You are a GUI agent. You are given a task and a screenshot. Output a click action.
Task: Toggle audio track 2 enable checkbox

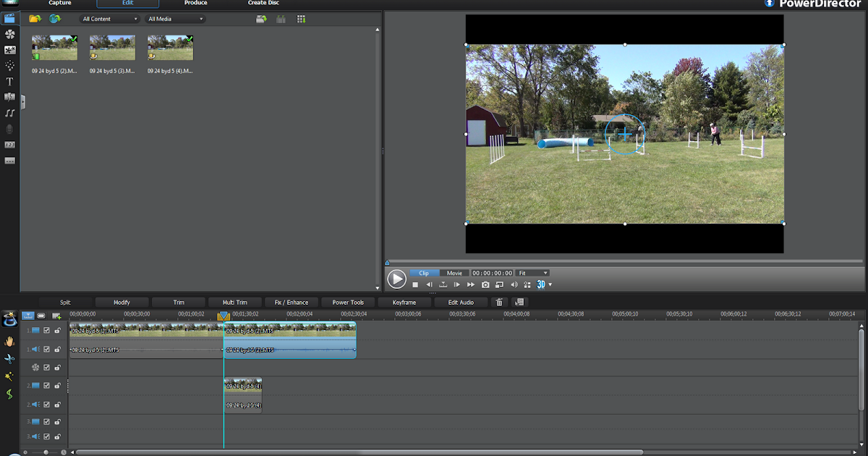coord(46,405)
